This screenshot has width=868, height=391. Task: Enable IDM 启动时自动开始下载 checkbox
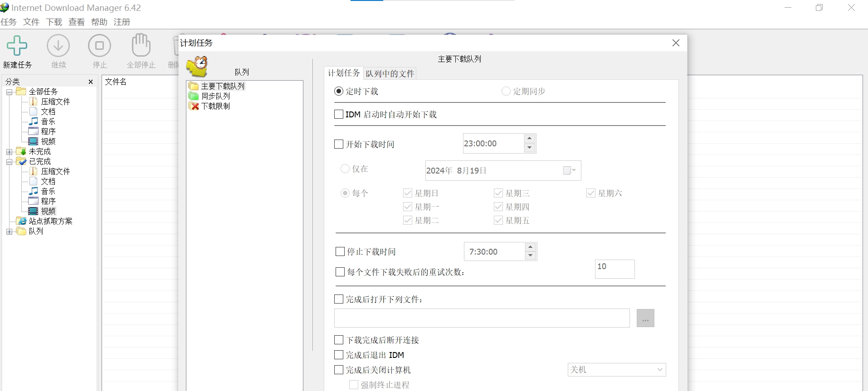339,115
